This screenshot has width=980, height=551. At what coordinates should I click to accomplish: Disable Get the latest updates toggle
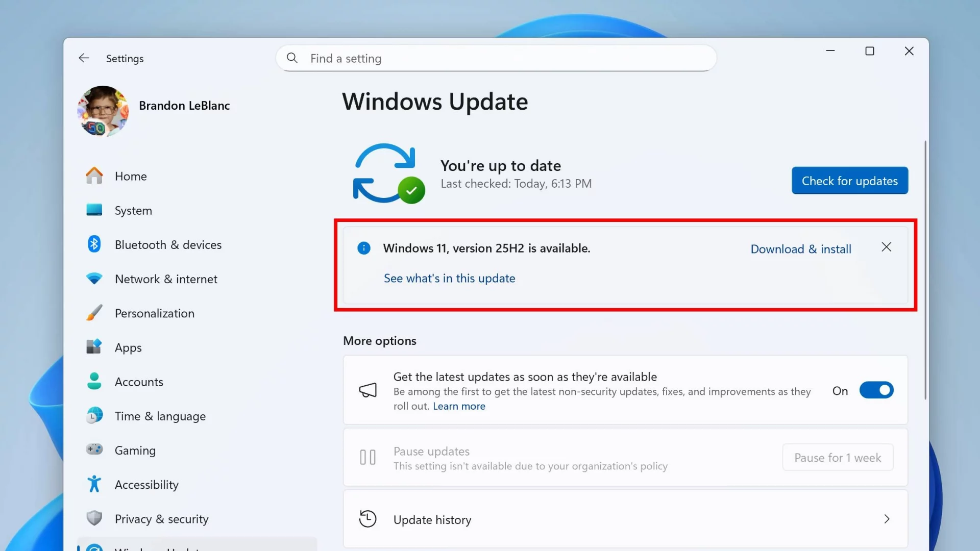[x=876, y=390]
